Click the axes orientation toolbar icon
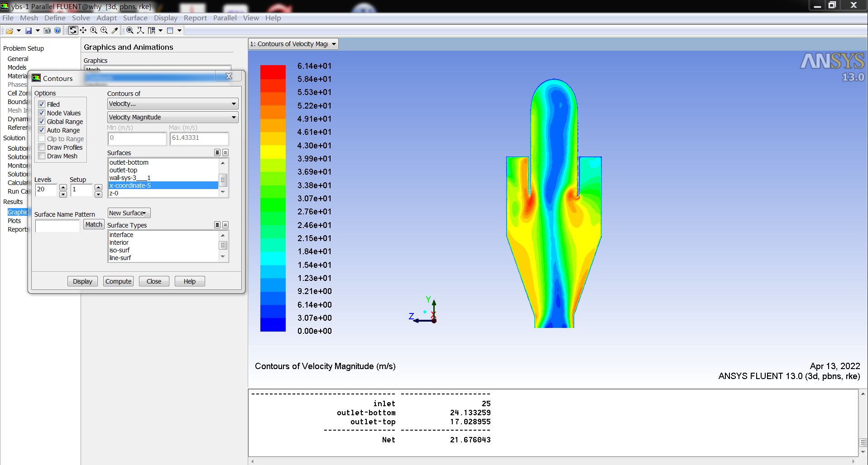Image resolution: width=868 pixels, height=465 pixels. (140, 30)
